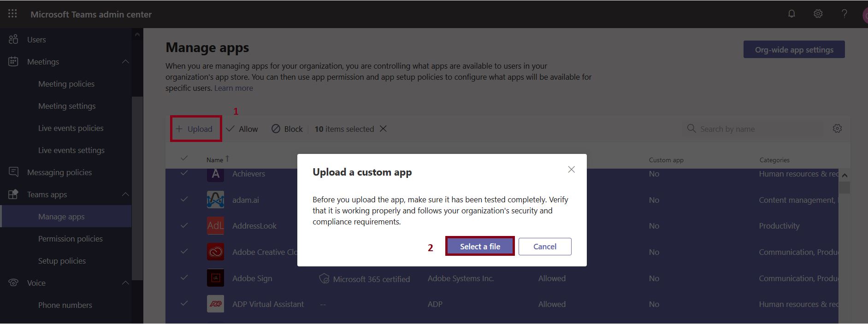Deselect the AddressLook row checkmark
Screen dimensions: 868x324
click(184, 225)
